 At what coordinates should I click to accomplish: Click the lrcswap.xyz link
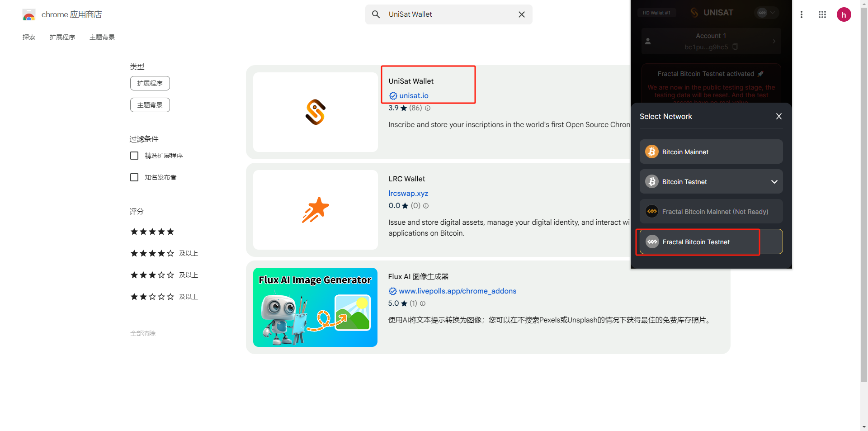[x=408, y=193]
